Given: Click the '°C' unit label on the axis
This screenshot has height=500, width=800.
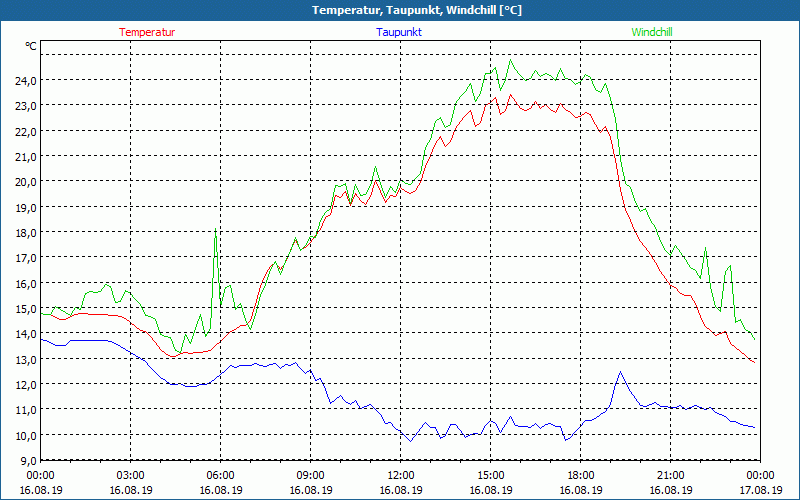Looking at the screenshot, I should pyautogui.click(x=31, y=46).
